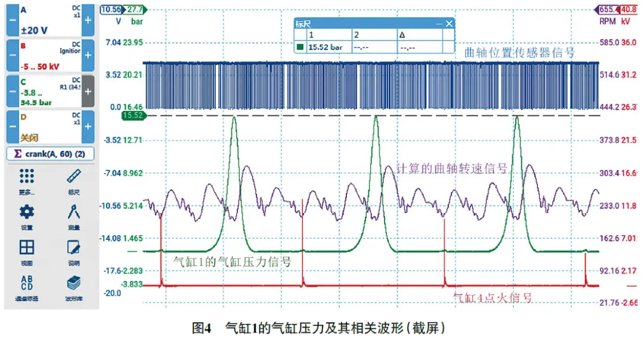Viewport: 644px width, 342px height.
Task: Grab the green 15.52 ruler handle
Action: coord(134,116)
